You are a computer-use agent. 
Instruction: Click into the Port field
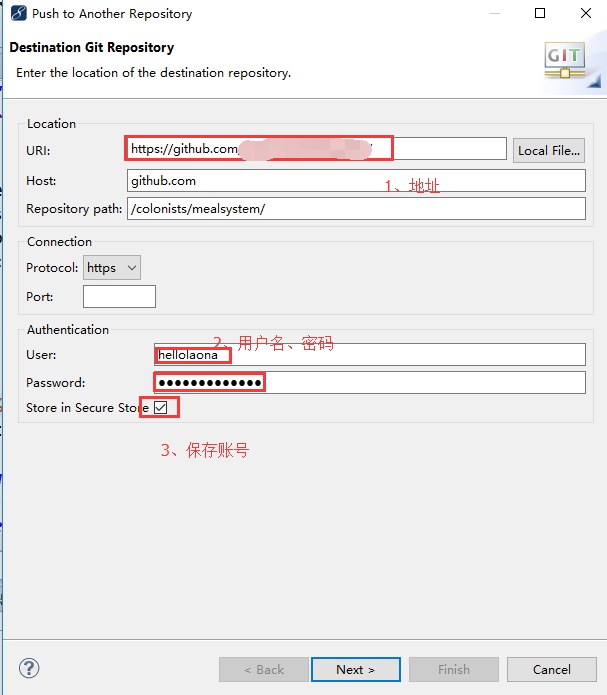coord(119,297)
